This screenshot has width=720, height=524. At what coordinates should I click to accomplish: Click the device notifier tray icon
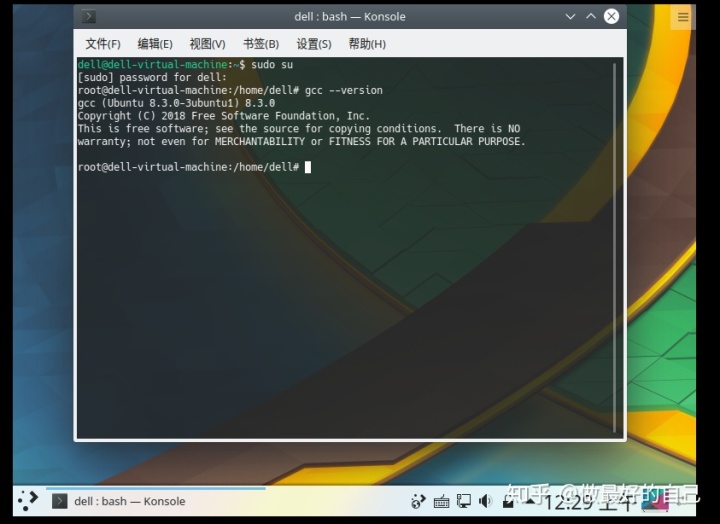coord(508,502)
